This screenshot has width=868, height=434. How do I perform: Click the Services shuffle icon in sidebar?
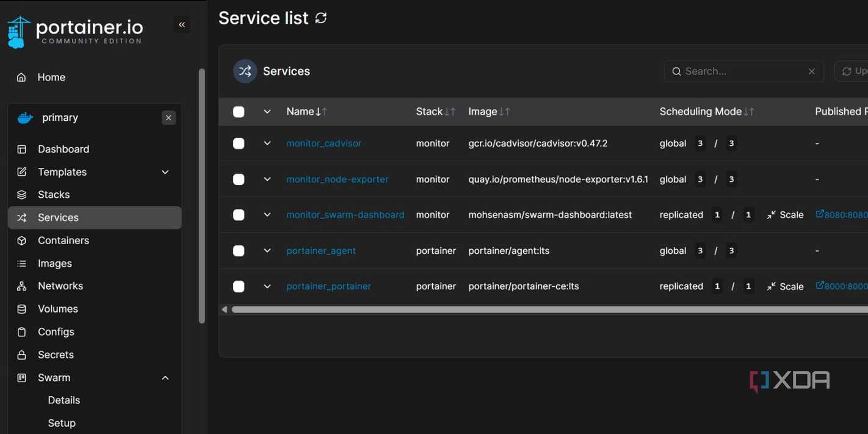coord(22,218)
